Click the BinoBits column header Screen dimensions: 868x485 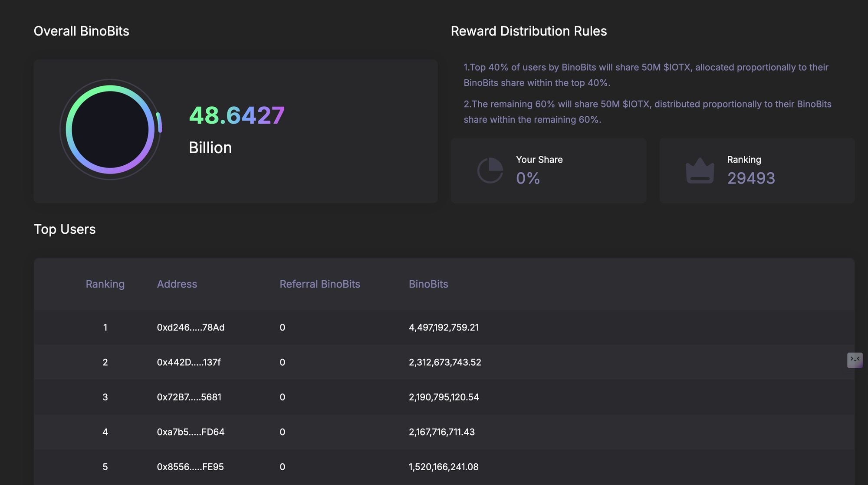pos(428,284)
